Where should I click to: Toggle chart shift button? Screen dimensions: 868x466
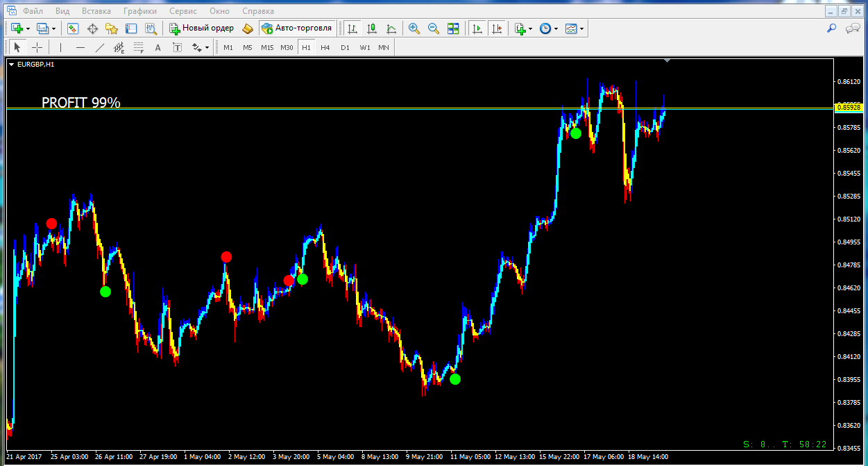click(496, 28)
